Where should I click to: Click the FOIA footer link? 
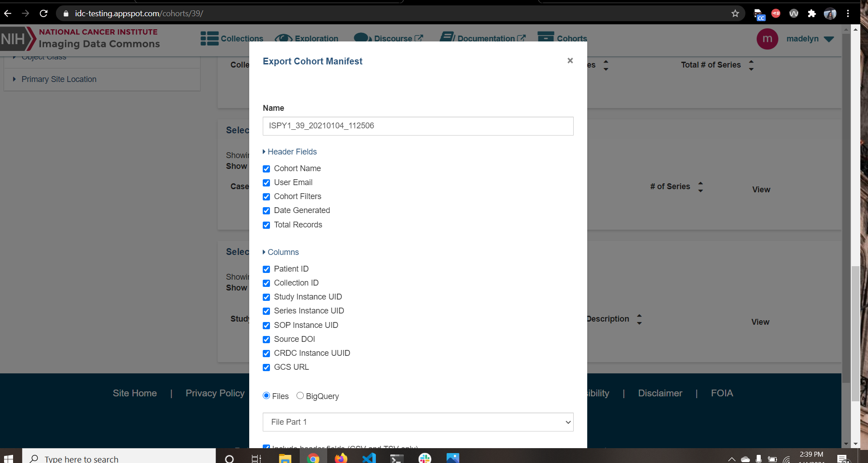[x=722, y=393]
